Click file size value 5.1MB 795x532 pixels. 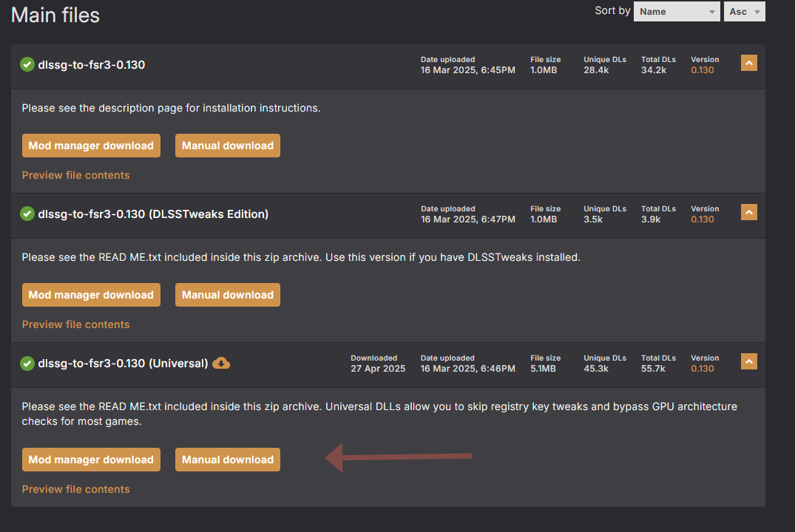click(543, 369)
